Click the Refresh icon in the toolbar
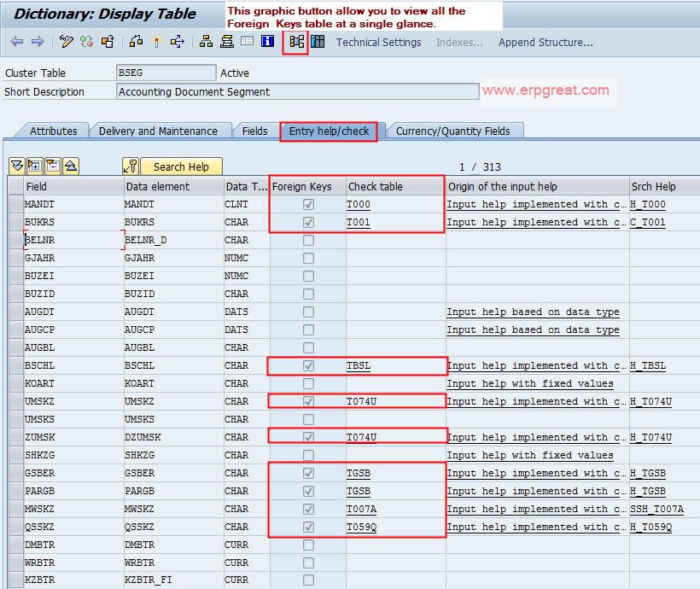Screen dimensions: 700x589 point(88,43)
